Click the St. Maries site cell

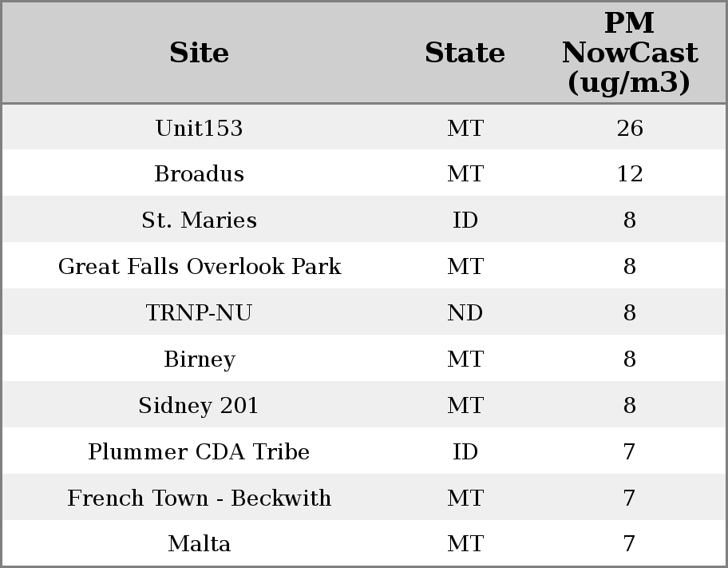(x=199, y=220)
